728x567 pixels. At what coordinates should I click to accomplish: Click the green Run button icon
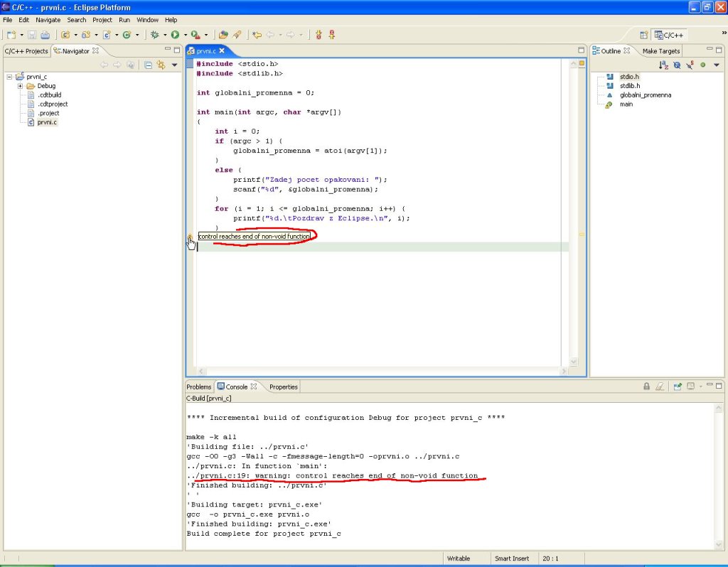(x=174, y=34)
